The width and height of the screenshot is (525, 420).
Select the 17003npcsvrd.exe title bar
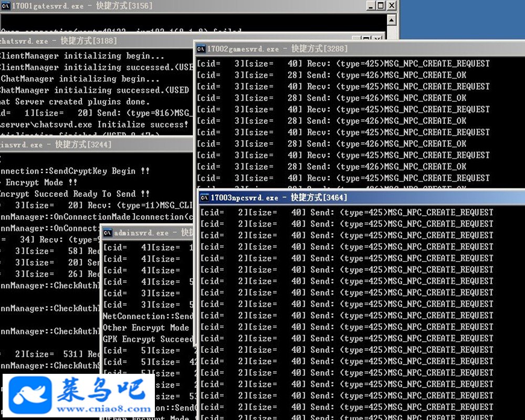tap(362, 198)
